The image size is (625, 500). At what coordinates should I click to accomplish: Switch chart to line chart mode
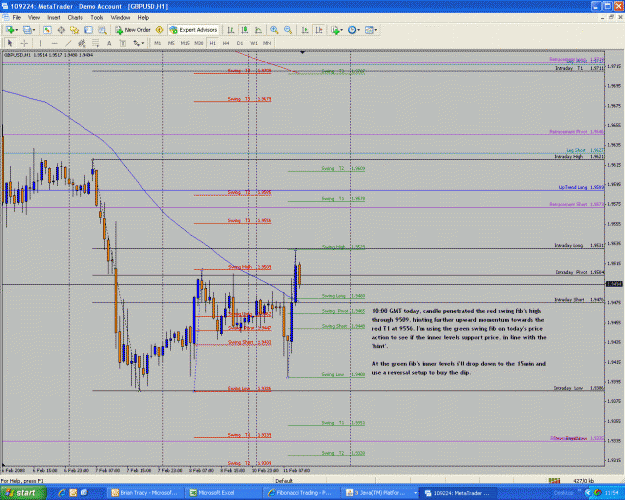coord(258,30)
